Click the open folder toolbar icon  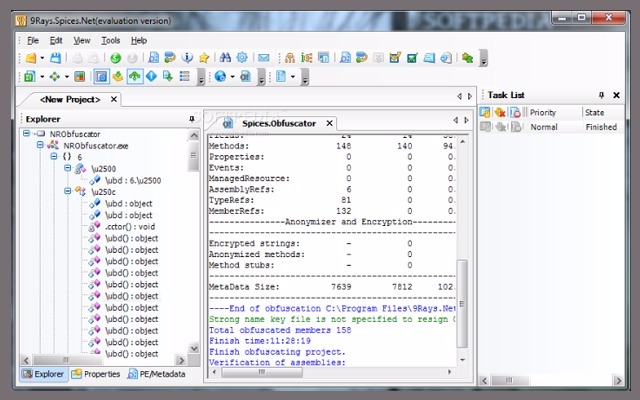(31, 58)
